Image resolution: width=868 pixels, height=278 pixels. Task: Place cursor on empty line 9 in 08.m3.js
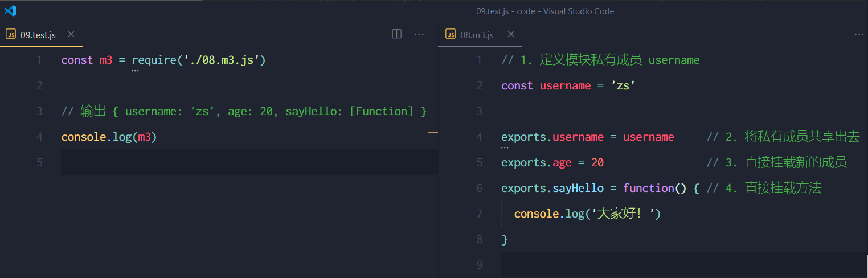(x=655, y=265)
